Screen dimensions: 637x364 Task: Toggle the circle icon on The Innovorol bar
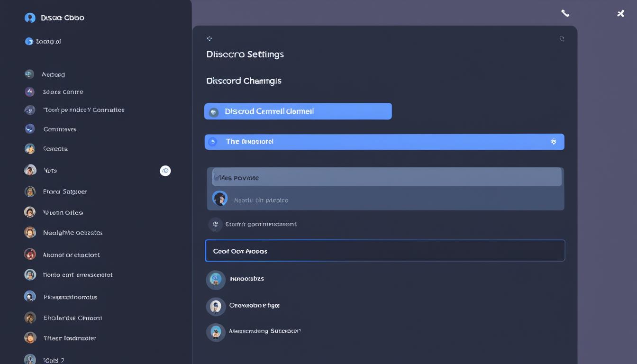point(213,142)
